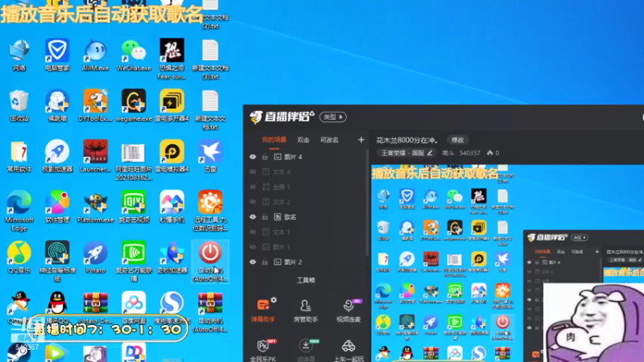Open the 房管助手 tool
This screenshot has width=644, height=362.
click(x=306, y=310)
